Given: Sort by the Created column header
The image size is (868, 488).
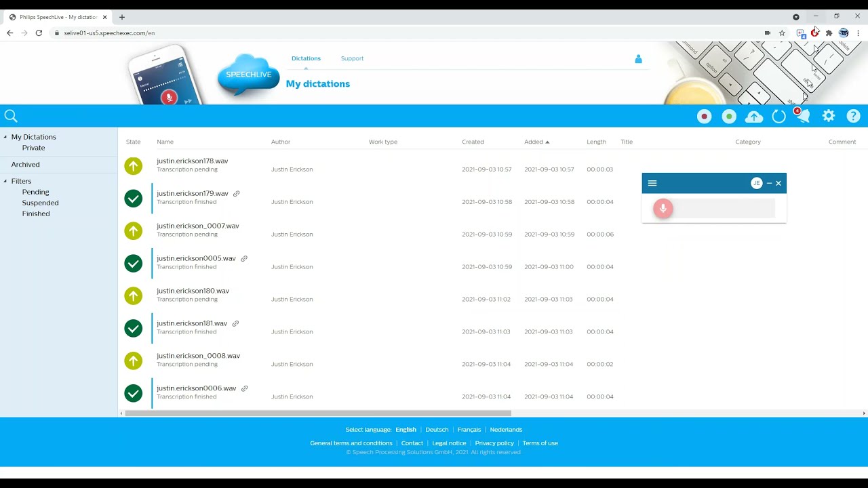Looking at the screenshot, I should click(473, 142).
